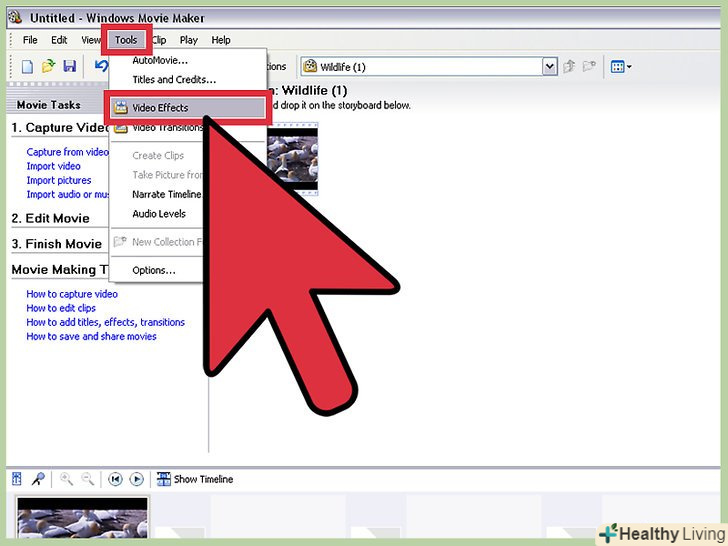Expand the 2. Edit Movie section
728x546 pixels.
click(x=51, y=218)
